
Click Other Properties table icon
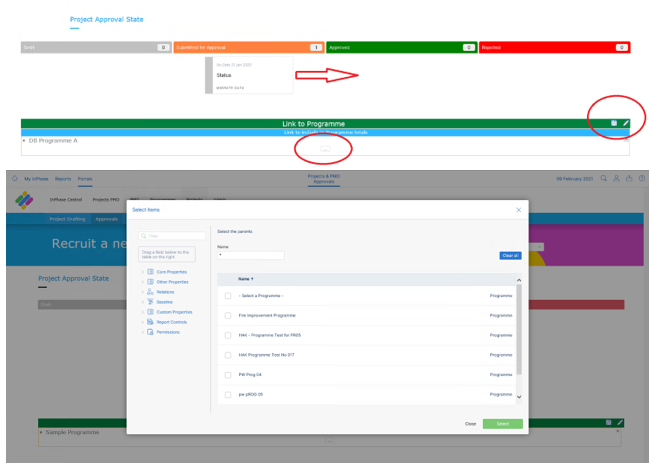150,282
